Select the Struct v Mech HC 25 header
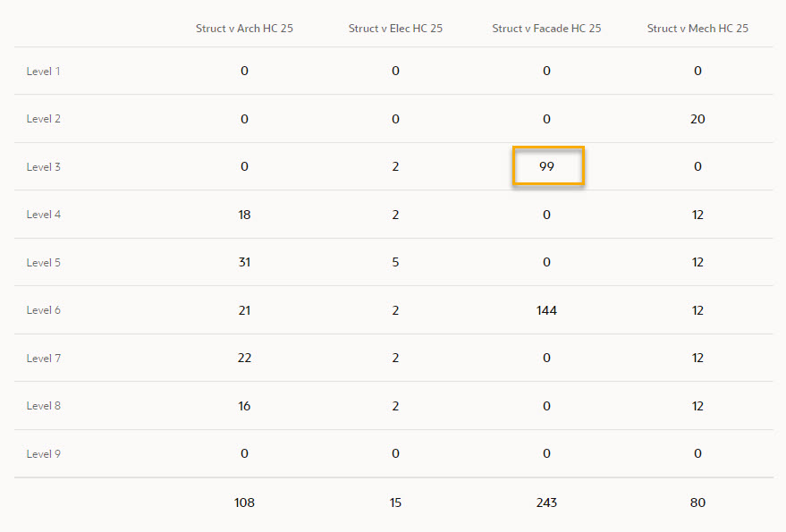786x532 pixels. 697,29
